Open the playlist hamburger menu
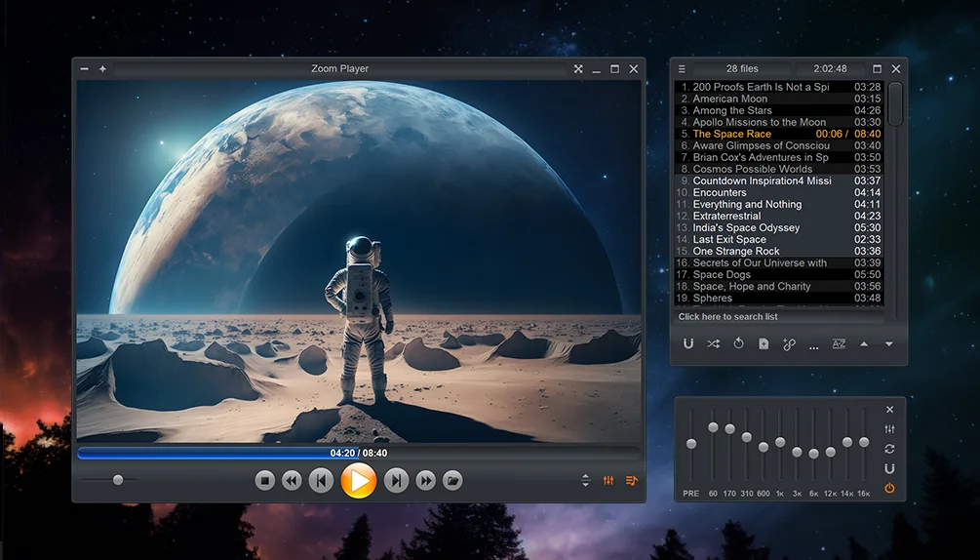 tap(682, 68)
